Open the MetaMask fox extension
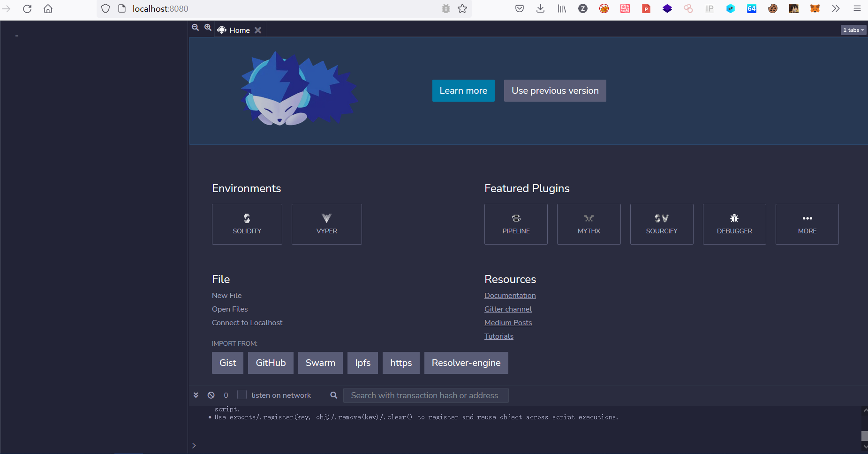 tap(815, 8)
